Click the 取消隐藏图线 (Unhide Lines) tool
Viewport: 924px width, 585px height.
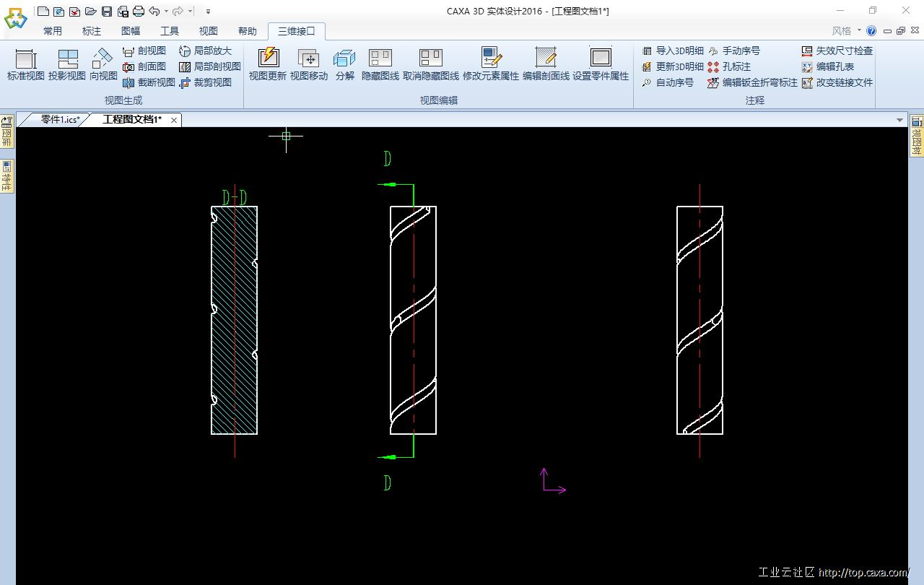[x=431, y=65]
